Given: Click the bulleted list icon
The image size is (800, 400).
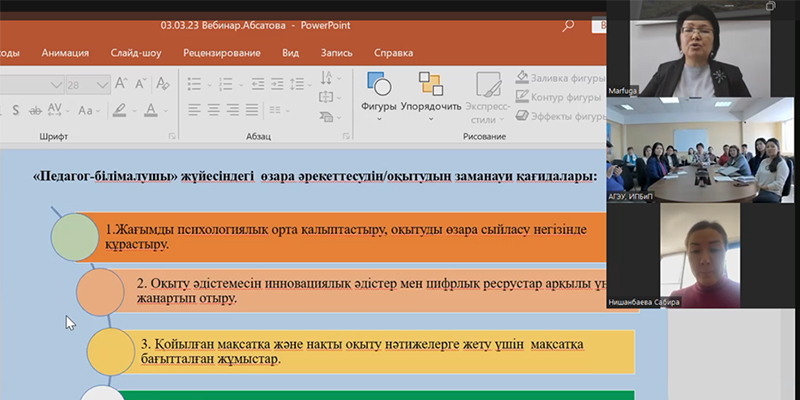Looking at the screenshot, I should [194, 85].
